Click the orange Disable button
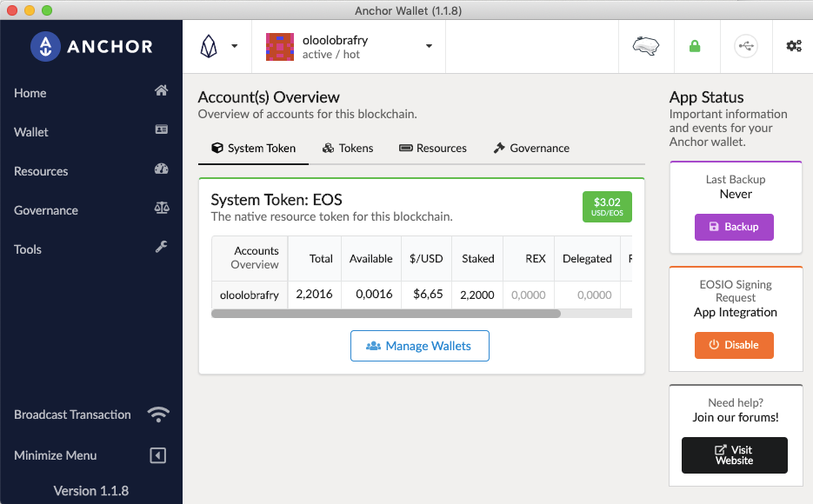This screenshot has width=813, height=504. click(x=734, y=345)
